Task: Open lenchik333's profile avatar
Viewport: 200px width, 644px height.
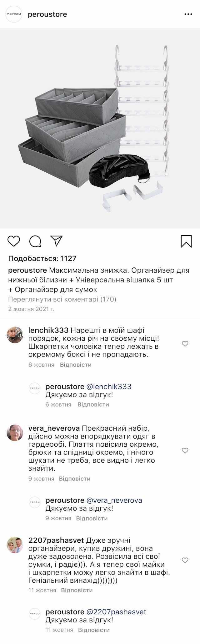Action: pyautogui.click(x=15, y=335)
